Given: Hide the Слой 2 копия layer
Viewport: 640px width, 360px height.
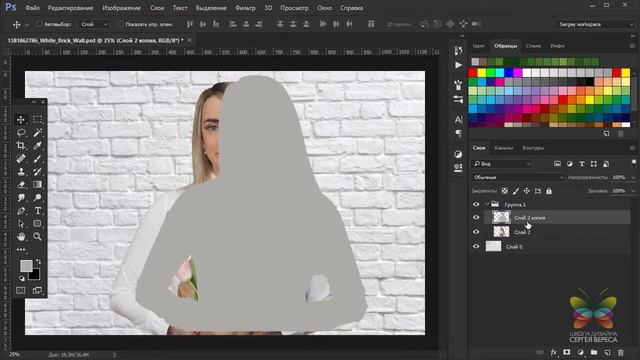Looking at the screenshot, I should pyautogui.click(x=476, y=218).
